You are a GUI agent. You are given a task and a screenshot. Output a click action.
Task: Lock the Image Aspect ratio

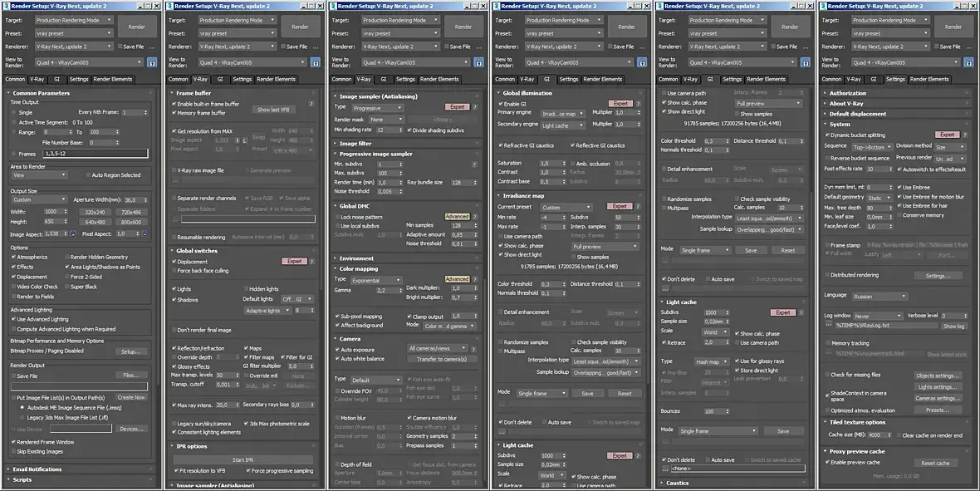pyautogui.click(x=73, y=233)
